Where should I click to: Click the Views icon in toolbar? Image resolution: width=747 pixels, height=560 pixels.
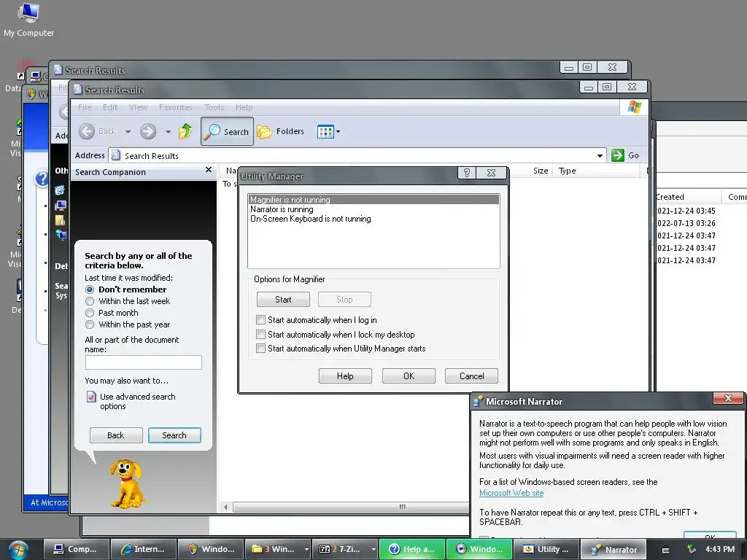pyautogui.click(x=325, y=131)
